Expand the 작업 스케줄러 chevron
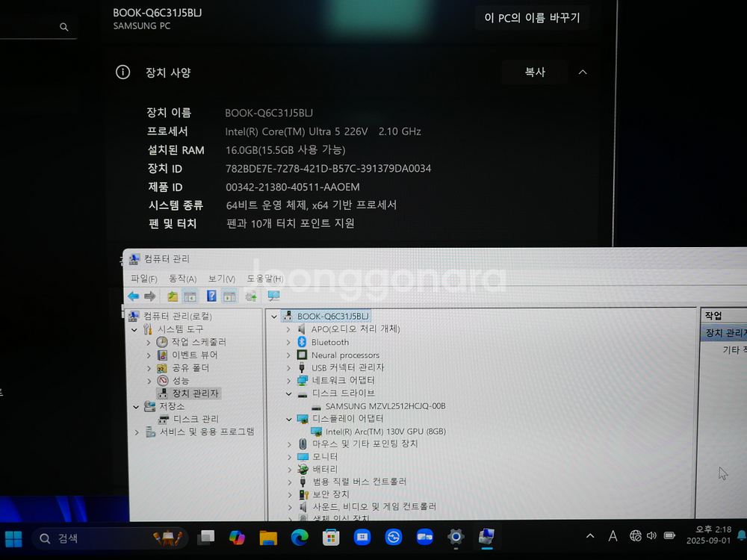Image resolution: width=747 pixels, height=560 pixels. point(149,343)
